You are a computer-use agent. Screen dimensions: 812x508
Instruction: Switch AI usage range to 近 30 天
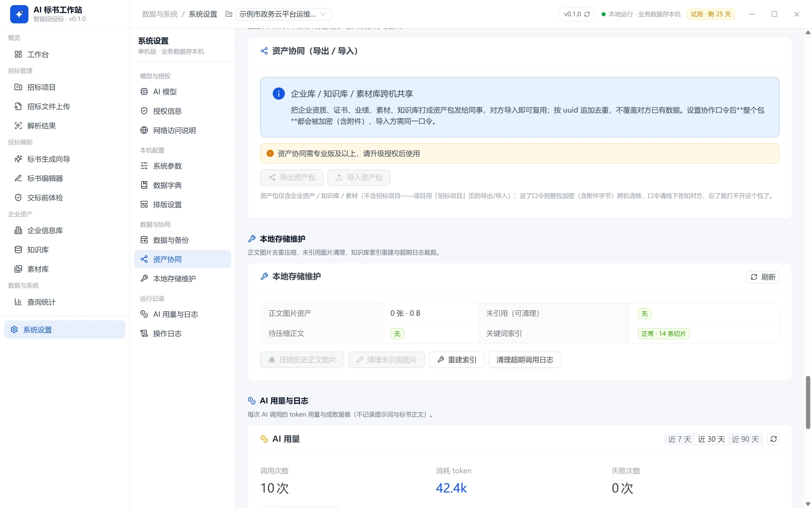pos(711,439)
